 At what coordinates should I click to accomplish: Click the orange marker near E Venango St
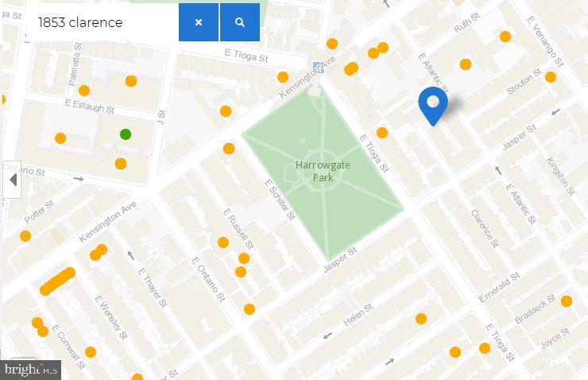[505, 37]
